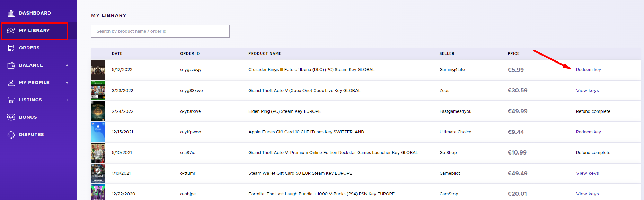Click seller name Zeus
The image size is (644, 200).
(444, 91)
